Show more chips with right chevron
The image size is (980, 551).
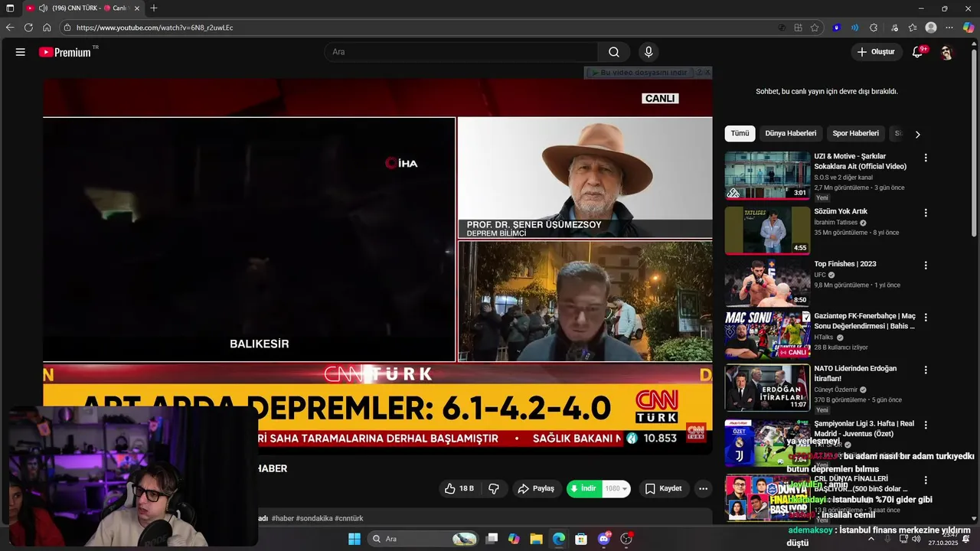[917, 134]
